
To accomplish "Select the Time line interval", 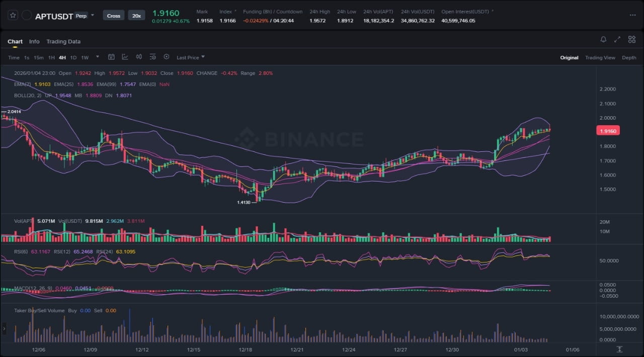I will [14, 57].
